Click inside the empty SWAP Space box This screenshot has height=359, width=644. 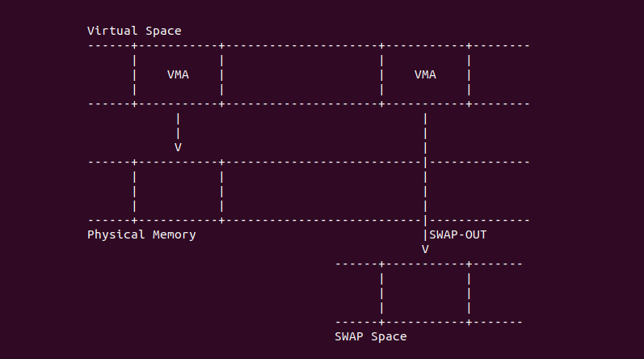click(425, 293)
